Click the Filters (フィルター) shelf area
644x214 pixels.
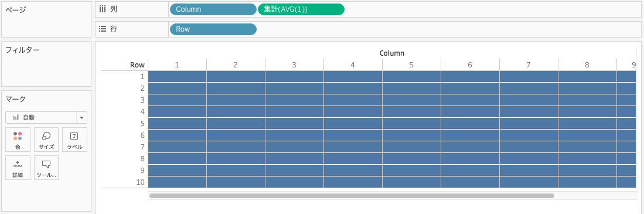tap(46, 64)
